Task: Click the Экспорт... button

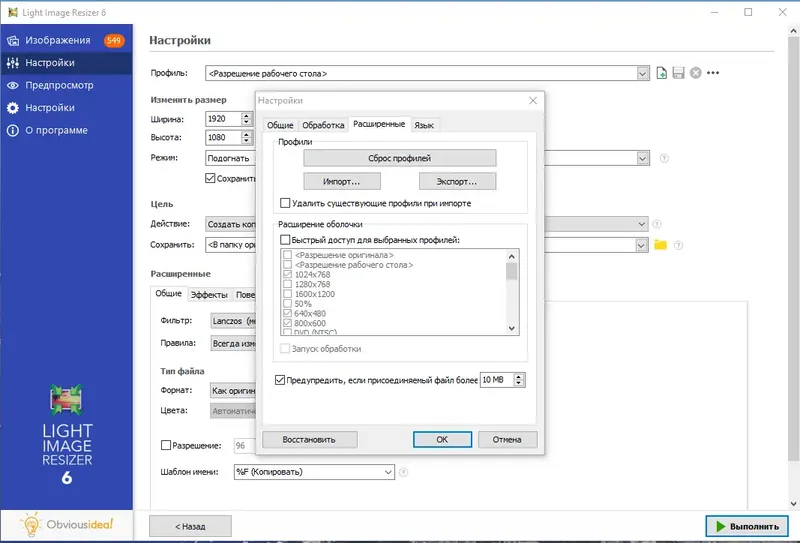Action: 457,182
